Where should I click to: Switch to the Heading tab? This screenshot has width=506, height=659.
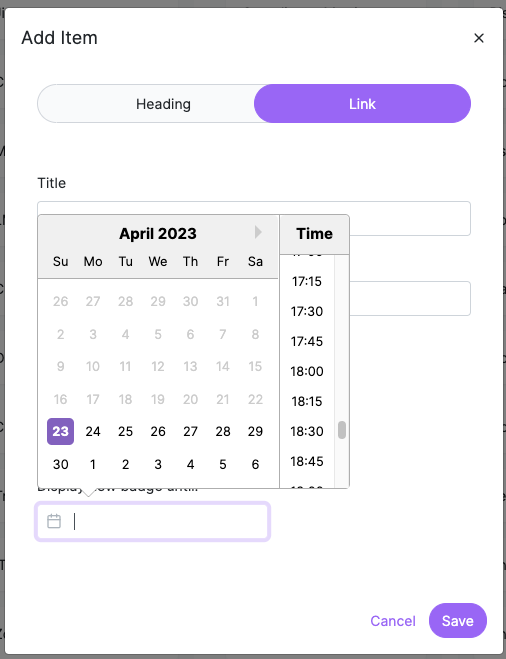163,104
